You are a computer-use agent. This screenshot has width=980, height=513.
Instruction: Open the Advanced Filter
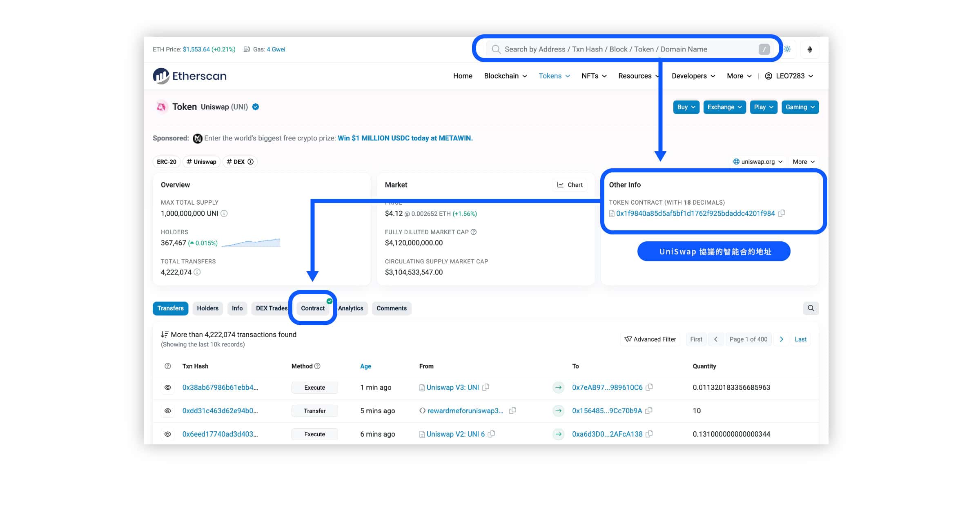pos(650,339)
